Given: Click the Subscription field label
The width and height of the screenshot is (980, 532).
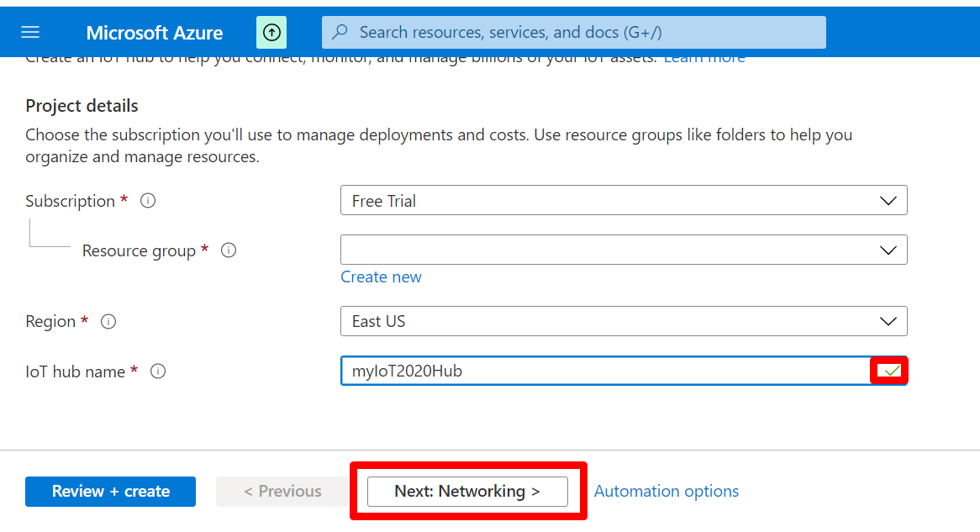Looking at the screenshot, I should (70, 202).
